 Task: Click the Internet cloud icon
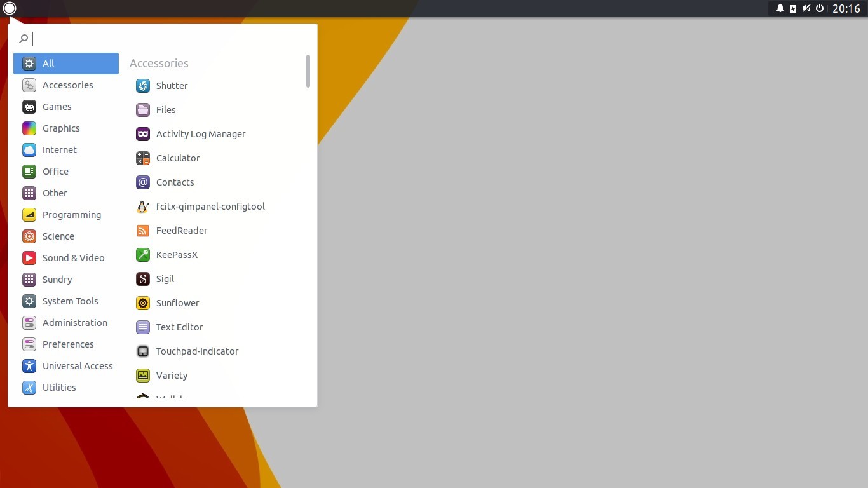[x=29, y=150]
